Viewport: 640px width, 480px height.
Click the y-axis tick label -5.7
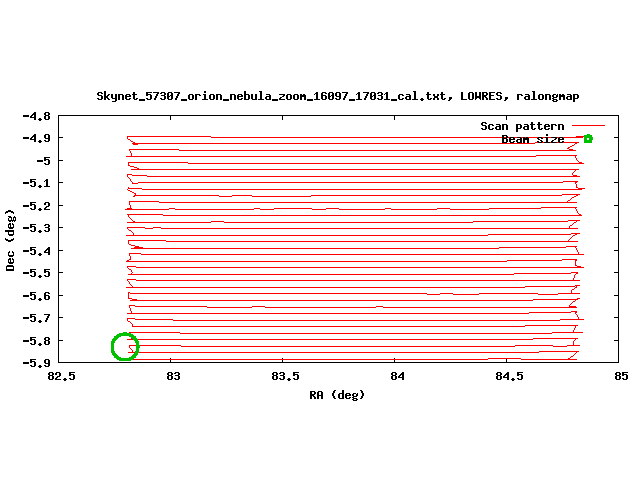point(36,318)
